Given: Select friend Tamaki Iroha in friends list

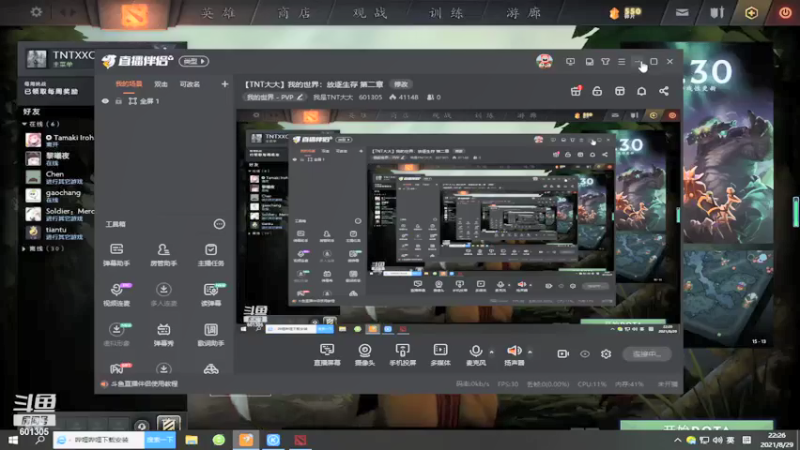Looking at the screenshot, I should pos(59,140).
